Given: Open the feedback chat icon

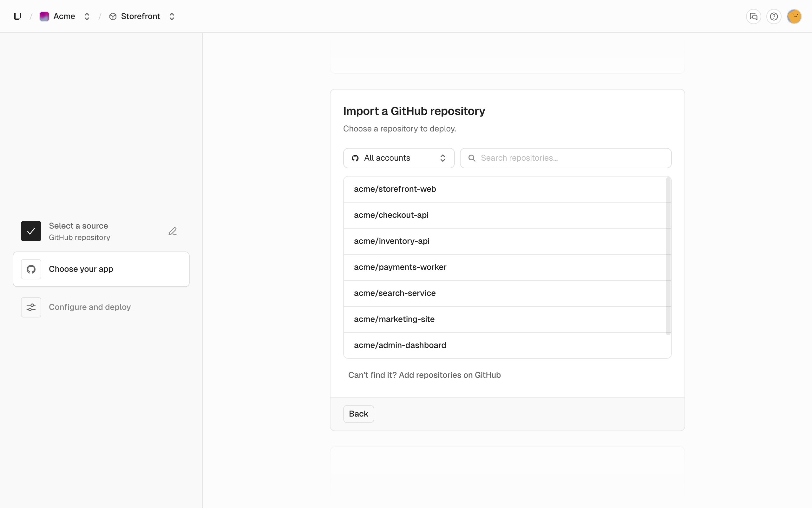Looking at the screenshot, I should point(754,17).
